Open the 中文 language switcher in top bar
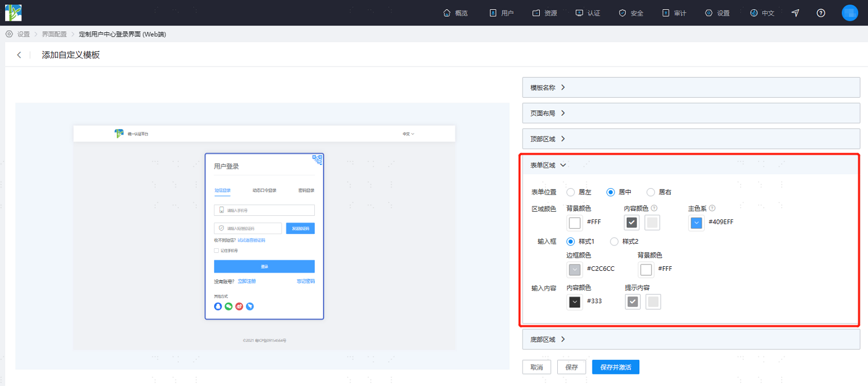Viewport: 868px width, 386px height. click(x=762, y=13)
